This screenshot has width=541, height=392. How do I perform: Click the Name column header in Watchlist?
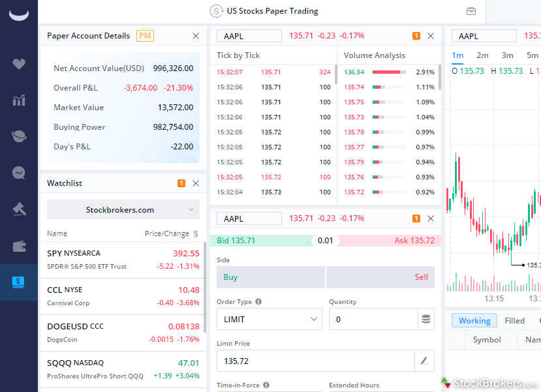pos(57,234)
